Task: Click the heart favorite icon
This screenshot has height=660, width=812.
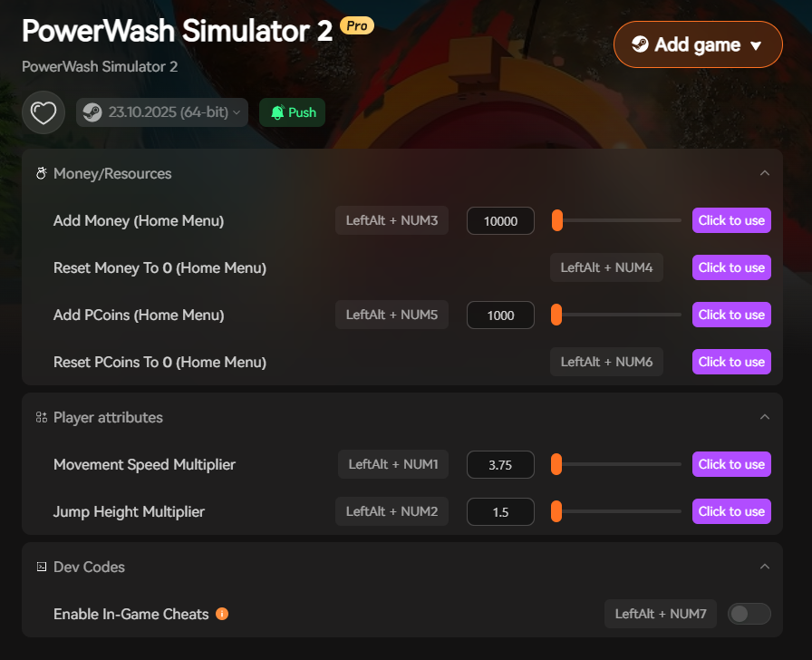Action: [x=43, y=112]
